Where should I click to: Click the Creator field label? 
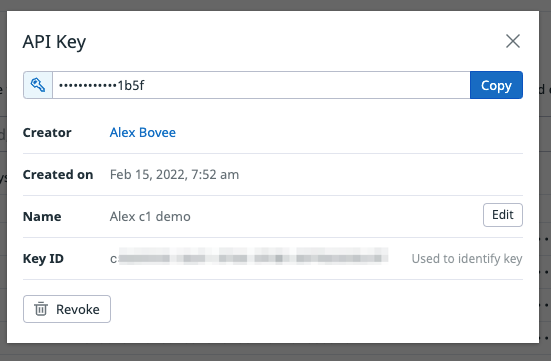[x=47, y=133]
